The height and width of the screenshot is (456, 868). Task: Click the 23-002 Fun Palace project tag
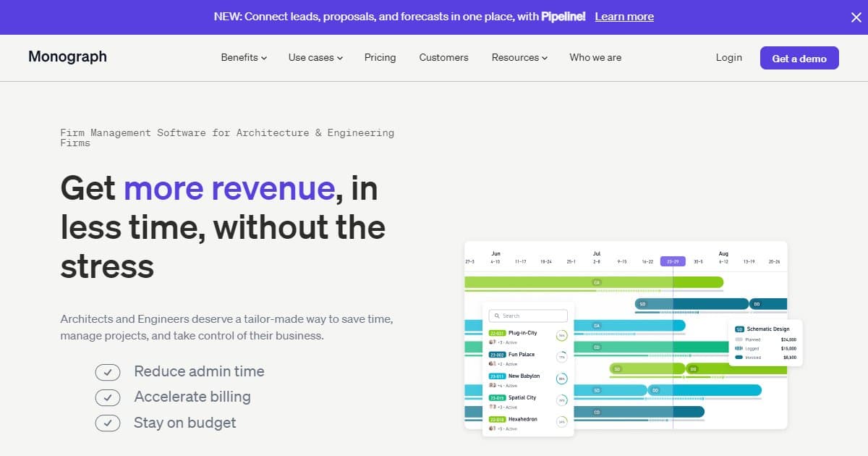(x=497, y=355)
